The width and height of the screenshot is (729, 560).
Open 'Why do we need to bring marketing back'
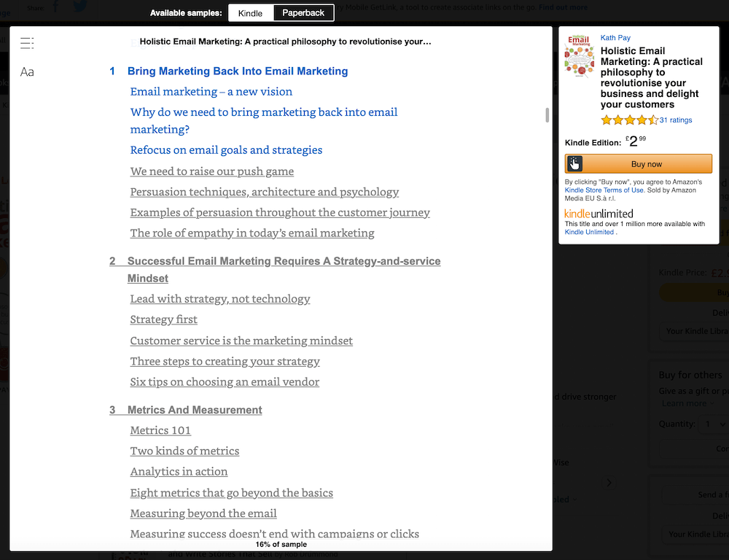(264, 120)
